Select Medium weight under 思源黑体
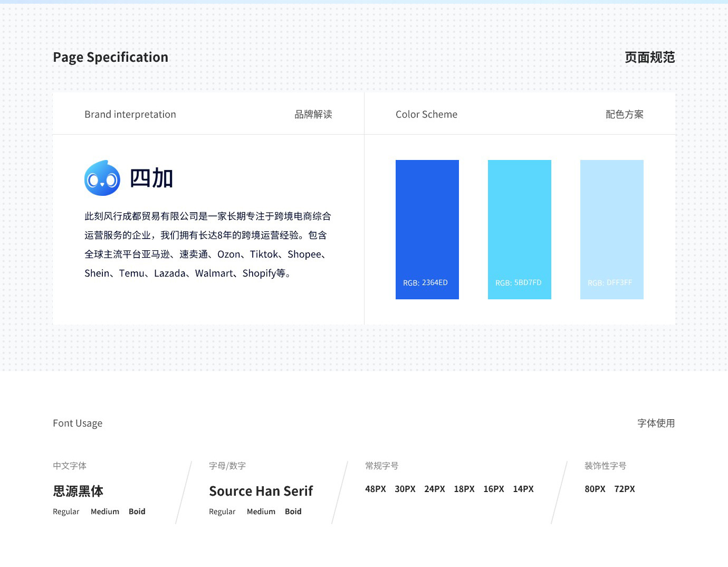Viewport: 728px width, 567px height. [105, 512]
